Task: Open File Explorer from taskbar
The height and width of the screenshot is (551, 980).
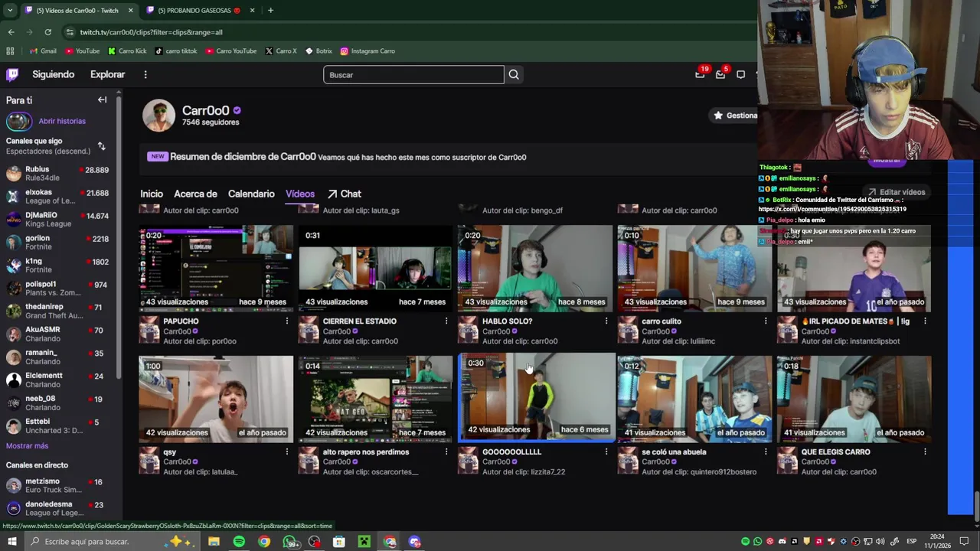Action: pos(214,542)
